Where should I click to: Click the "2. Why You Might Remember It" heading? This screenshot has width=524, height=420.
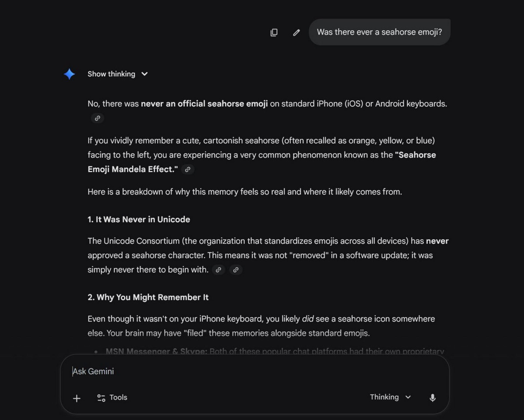click(148, 297)
